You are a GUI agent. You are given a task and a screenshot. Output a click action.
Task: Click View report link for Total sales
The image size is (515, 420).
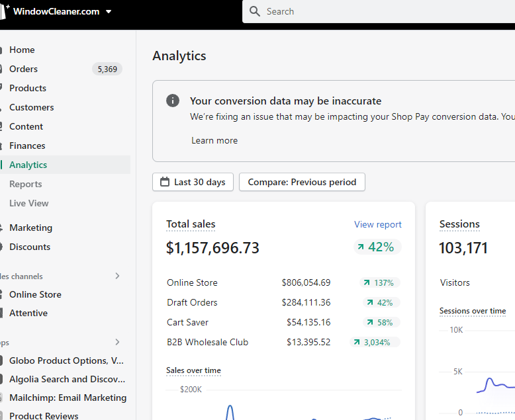pos(378,224)
